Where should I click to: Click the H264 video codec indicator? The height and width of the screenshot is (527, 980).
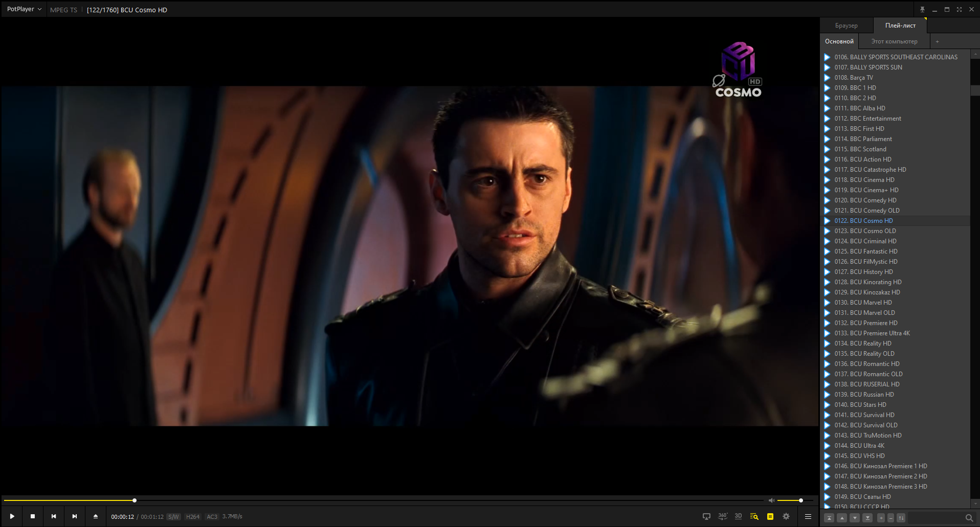click(193, 517)
